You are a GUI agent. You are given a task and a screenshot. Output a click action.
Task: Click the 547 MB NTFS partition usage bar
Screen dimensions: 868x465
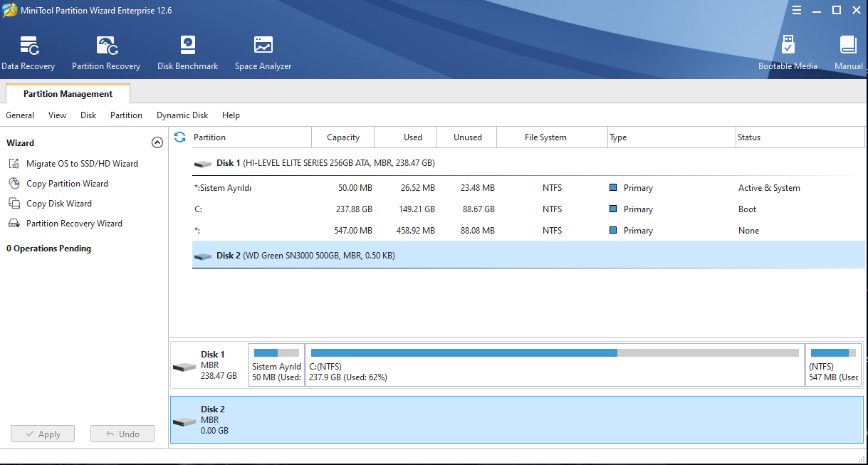click(835, 352)
